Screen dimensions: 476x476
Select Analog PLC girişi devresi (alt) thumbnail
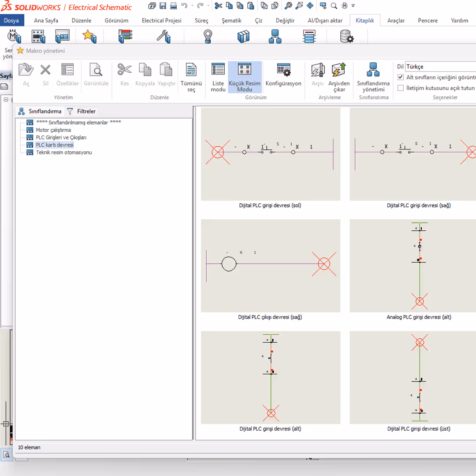click(x=413, y=266)
